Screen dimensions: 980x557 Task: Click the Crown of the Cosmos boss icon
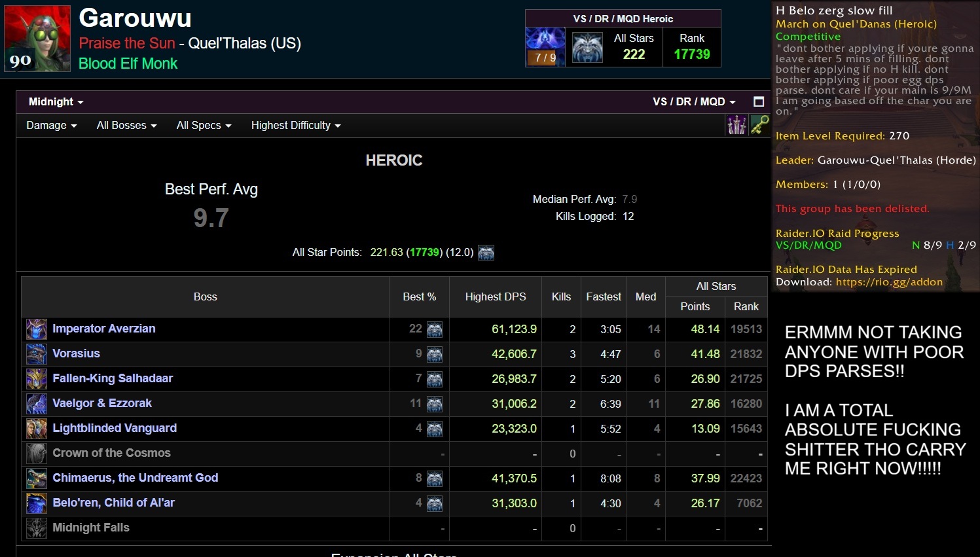point(37,454)
